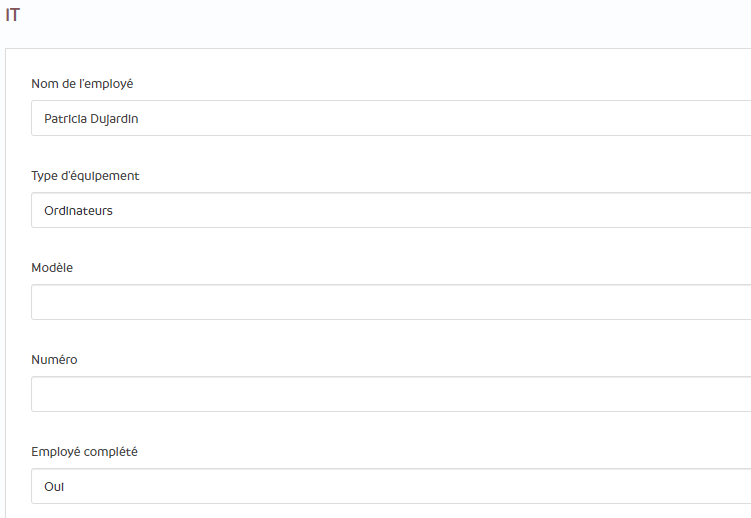Expand the Employé complété dropdown
This screenshot has height=518, width=751.
pyautogui.click(x=390, y=486)
